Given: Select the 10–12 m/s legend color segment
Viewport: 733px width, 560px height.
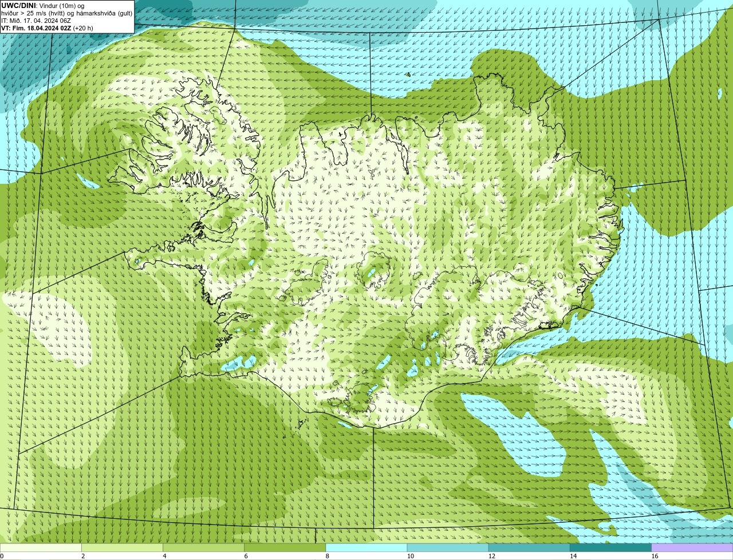Looking at the screenshot, I should (448, 548).
